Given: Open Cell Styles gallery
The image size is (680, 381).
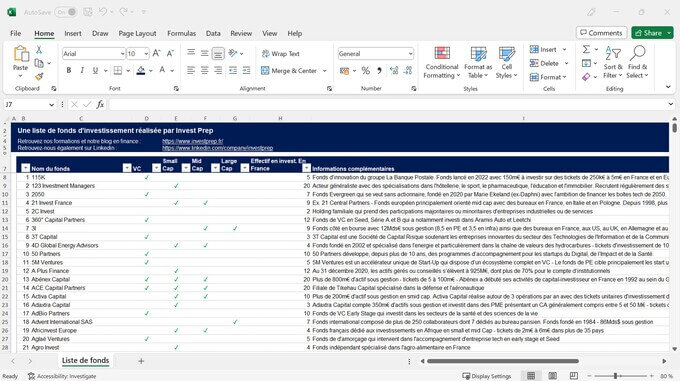Looking at the screenshot, I should (x=507, y=62).
